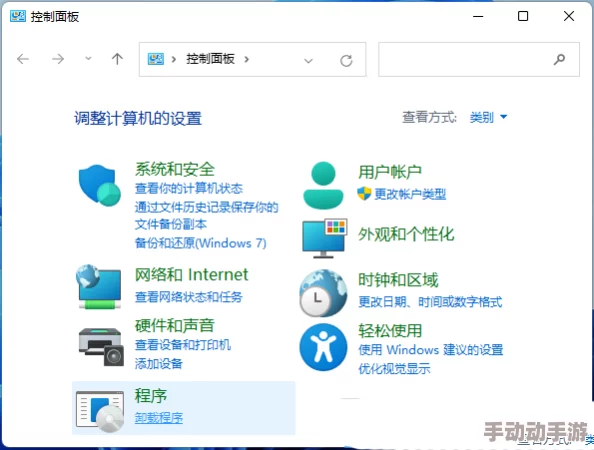Open 通过文件历史记录保存你的文件备份副本 link

(206, 216)
